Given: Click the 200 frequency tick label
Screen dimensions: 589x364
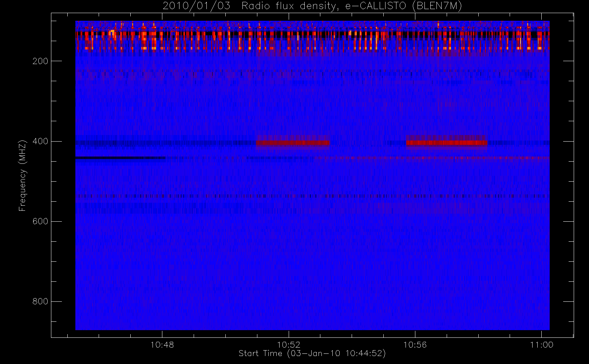Looking at the screenshot, I should point(40,61).
